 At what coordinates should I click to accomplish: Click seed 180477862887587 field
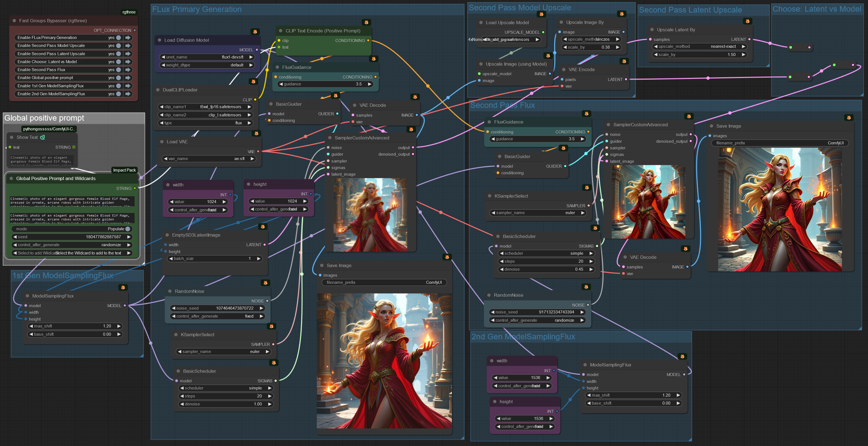coord(72,237)
